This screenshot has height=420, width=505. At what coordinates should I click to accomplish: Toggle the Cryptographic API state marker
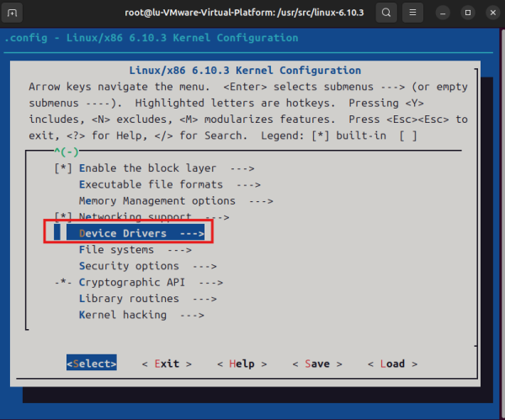point(63,283)
